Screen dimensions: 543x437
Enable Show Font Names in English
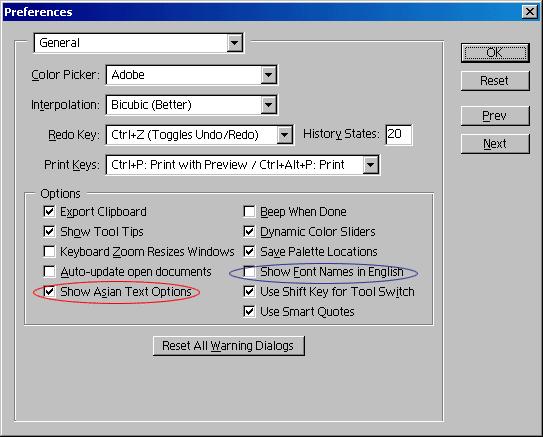(x=249, y=272)
